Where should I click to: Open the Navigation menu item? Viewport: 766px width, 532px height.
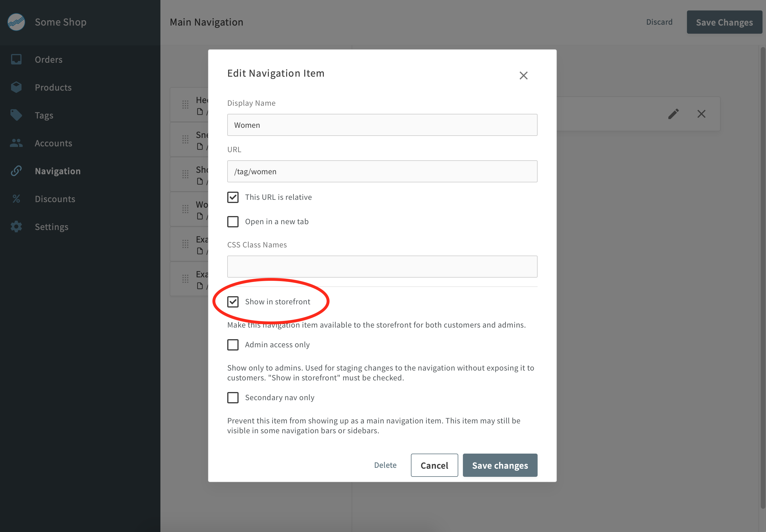pos(58,171)
